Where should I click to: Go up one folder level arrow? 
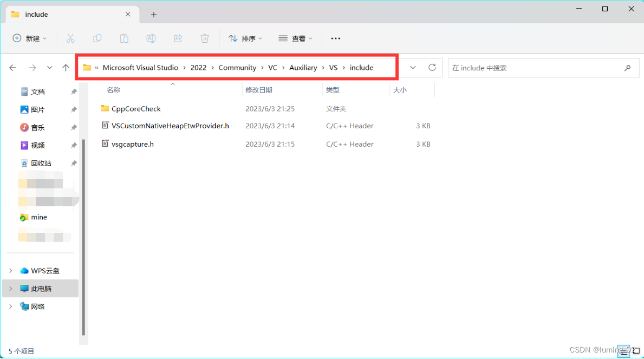pos(66,68)
